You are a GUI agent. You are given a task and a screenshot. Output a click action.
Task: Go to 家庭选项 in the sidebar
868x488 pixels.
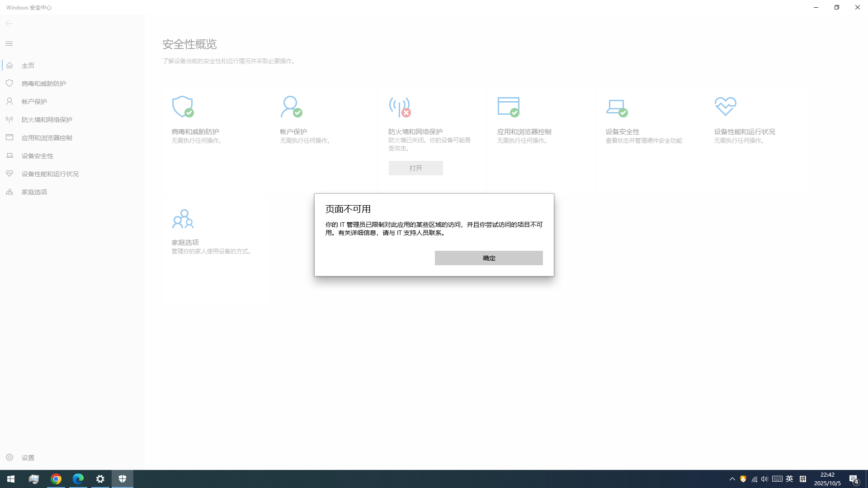pyautogui.click(x=34, y=192)
